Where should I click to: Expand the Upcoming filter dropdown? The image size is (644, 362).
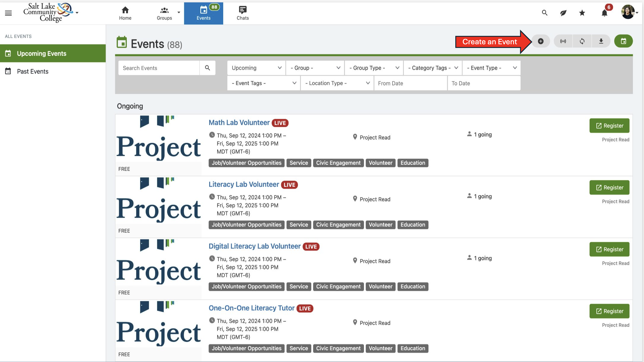click(x=256, y=68)
